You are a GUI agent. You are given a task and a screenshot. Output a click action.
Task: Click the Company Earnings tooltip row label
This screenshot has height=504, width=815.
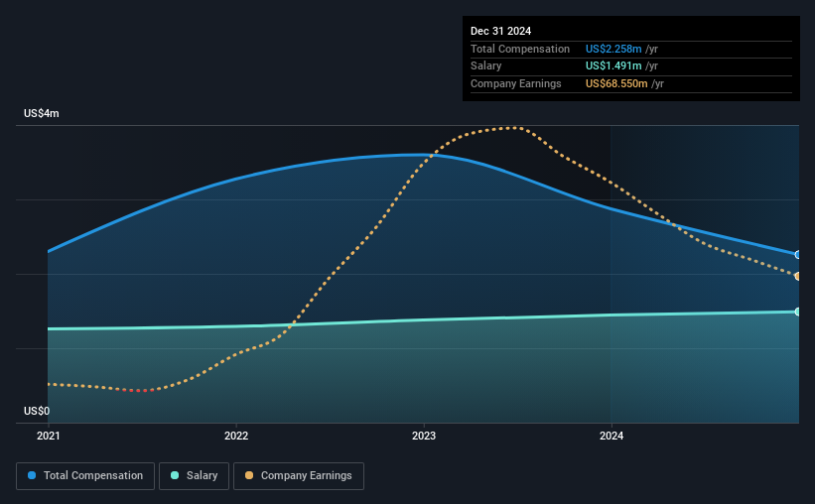click(x=516, y=83)
